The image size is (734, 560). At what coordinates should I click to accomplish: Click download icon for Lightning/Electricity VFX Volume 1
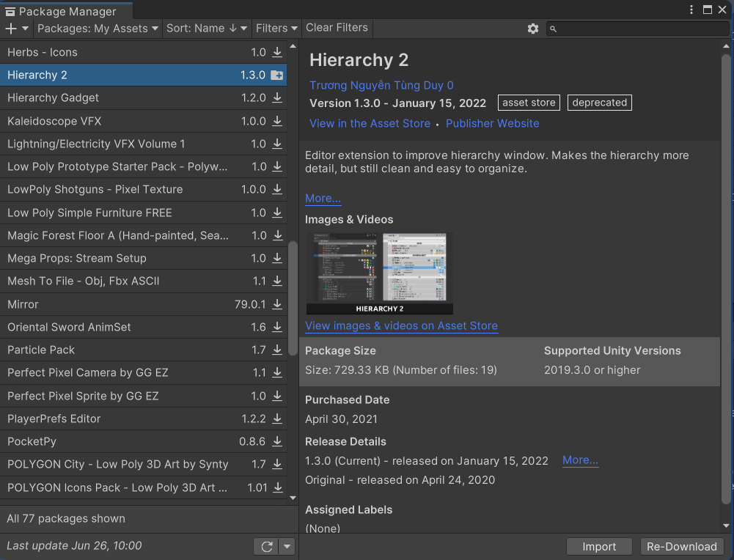277,144
